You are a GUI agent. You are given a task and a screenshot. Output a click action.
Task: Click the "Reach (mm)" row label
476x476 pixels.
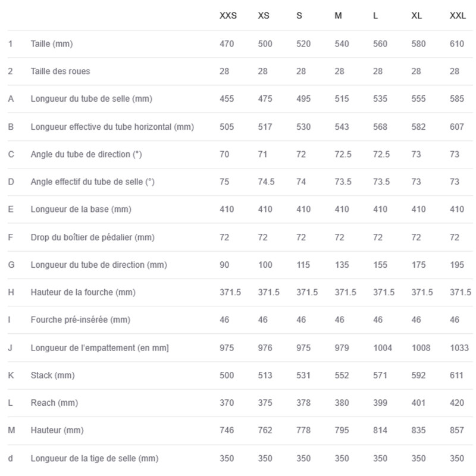tap(54, 403)
